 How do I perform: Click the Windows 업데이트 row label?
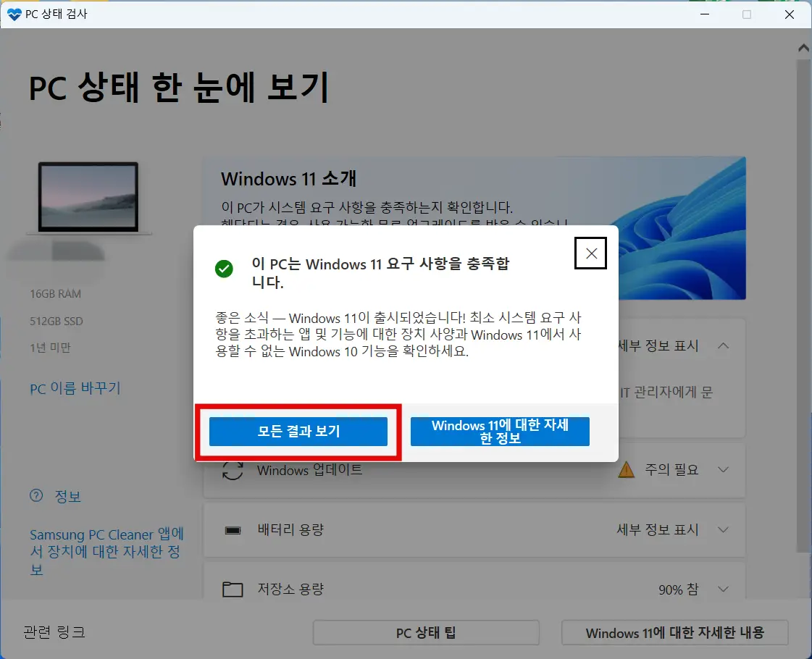[310, 470]
